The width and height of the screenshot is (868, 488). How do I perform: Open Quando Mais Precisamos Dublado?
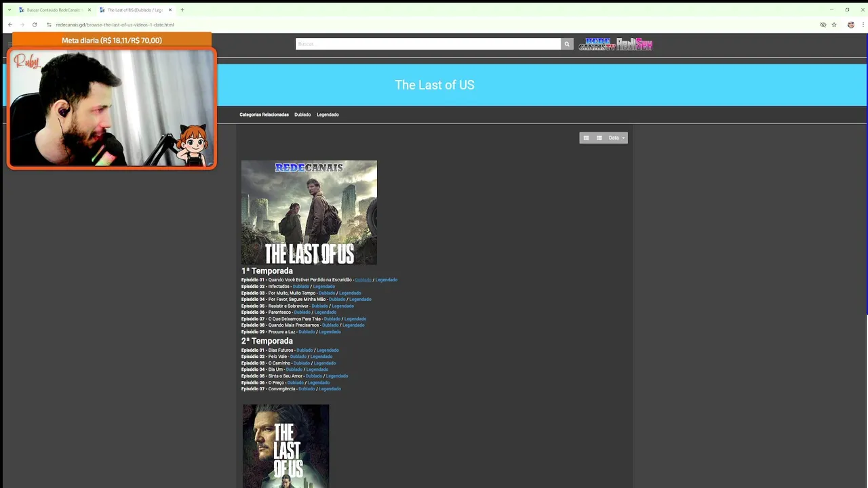(330, 325)
